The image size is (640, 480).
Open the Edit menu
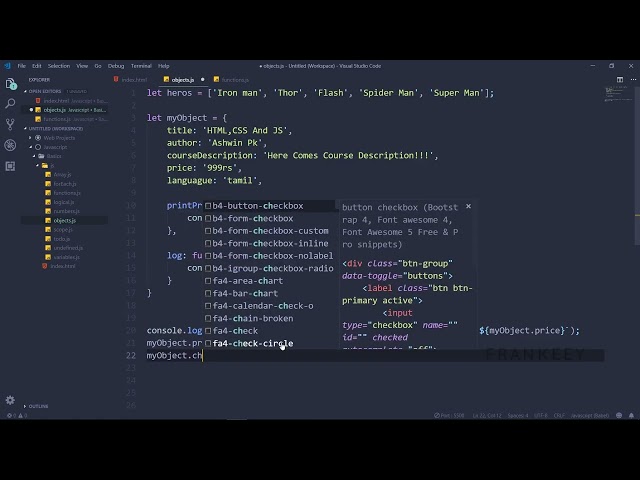coord(37,66)
